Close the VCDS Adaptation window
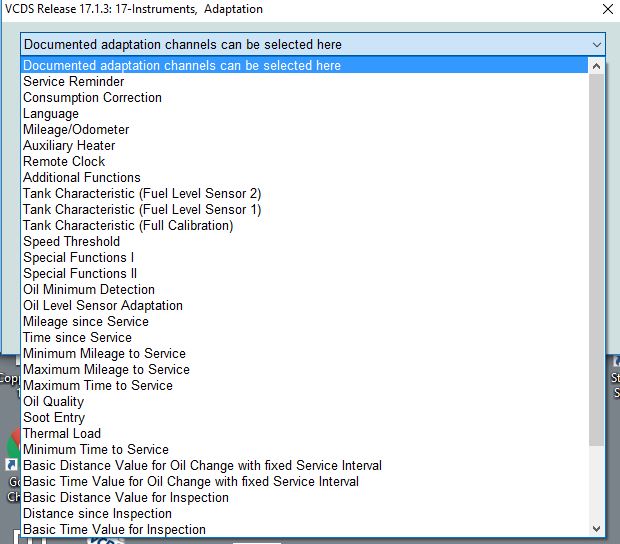620x544 pixels. 607,9
